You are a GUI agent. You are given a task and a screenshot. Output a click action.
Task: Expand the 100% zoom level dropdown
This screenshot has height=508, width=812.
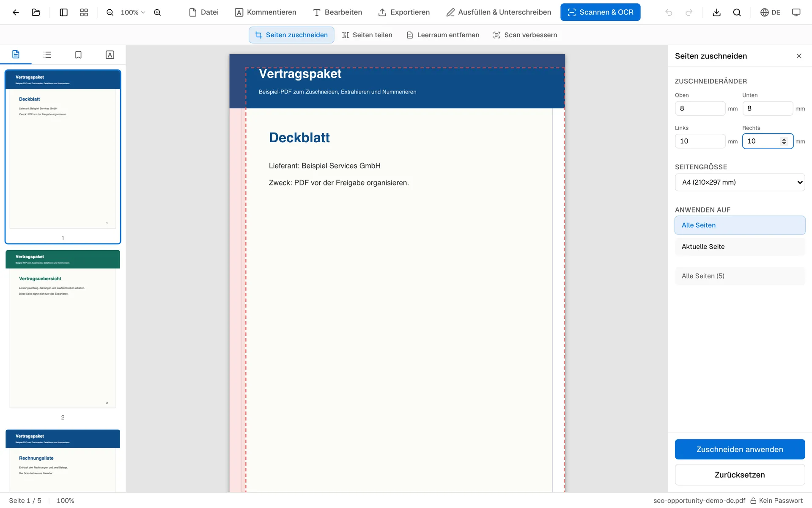pyautogui.click(x=133, y=12)
